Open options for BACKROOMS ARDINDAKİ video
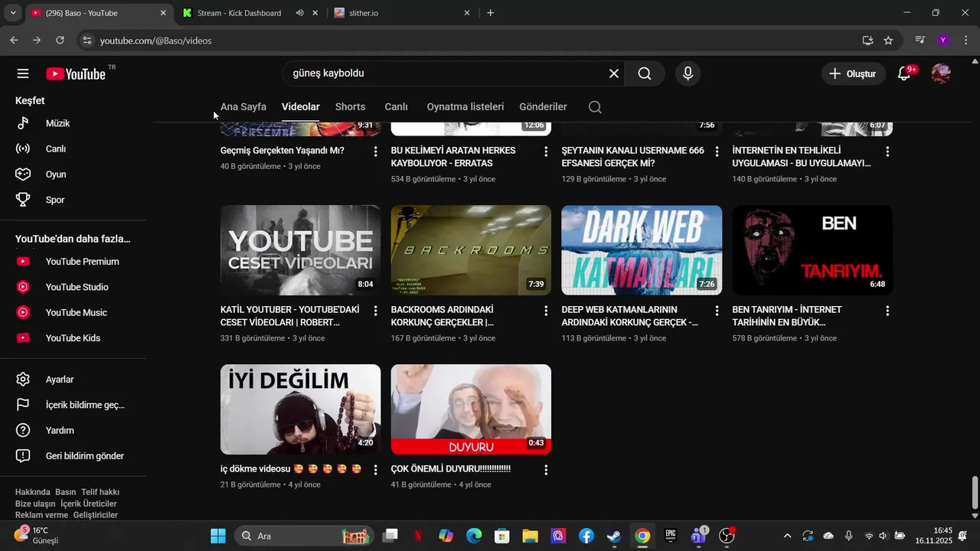The height and width of the screenshot is (551, 980). (x=546, y=311)
